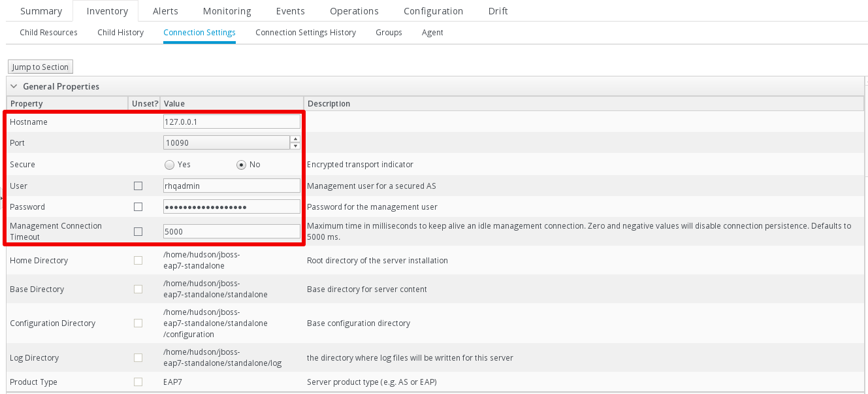Show the Child Resources subtab
This screenshot has width=868, height=394.
click(48, 32)
